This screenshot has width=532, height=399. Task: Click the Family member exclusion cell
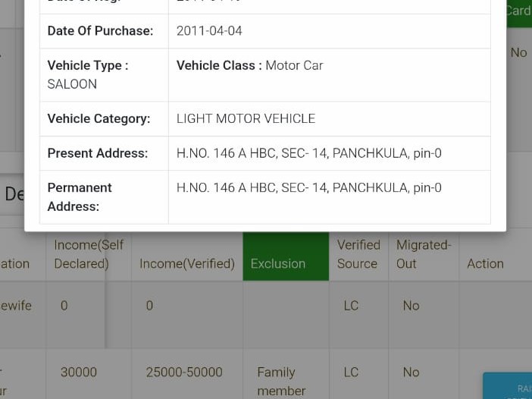[281, 382]
